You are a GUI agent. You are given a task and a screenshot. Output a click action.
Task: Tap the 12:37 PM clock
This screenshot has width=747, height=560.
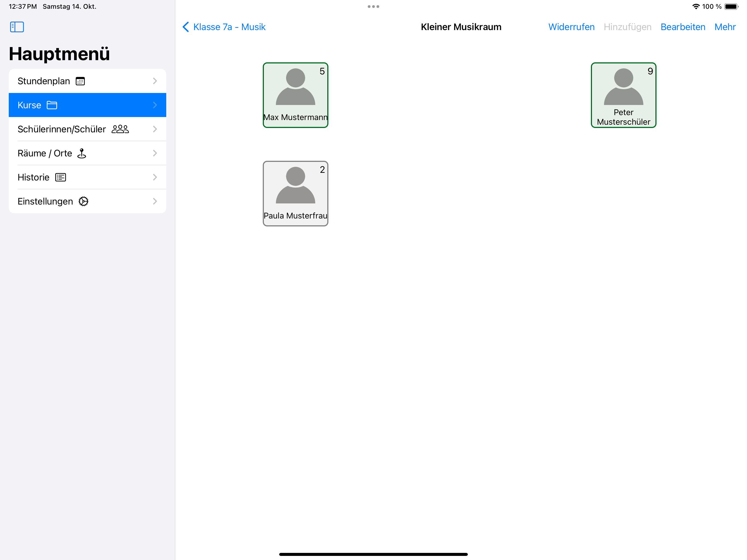click(23, 6)
